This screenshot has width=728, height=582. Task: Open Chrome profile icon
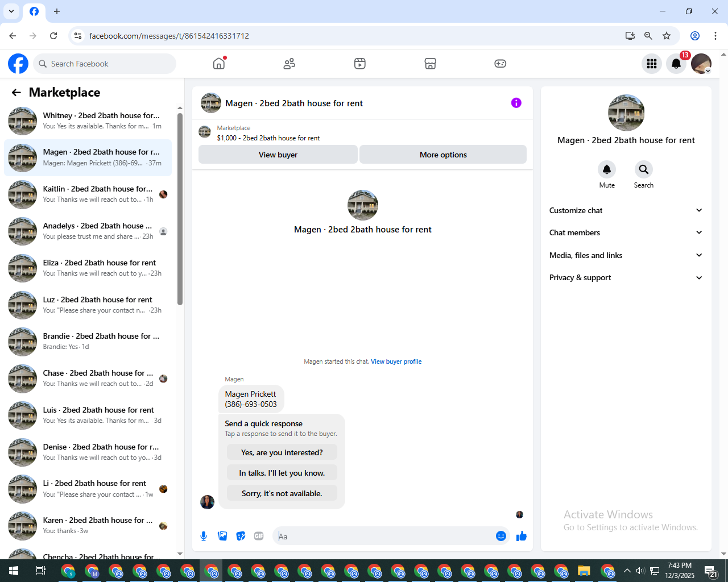click(x=695, y=36)
